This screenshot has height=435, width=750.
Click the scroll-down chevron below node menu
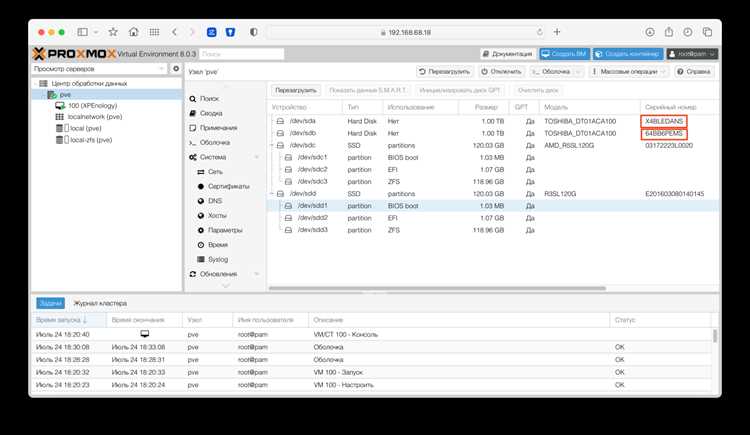tap(226, 286)
